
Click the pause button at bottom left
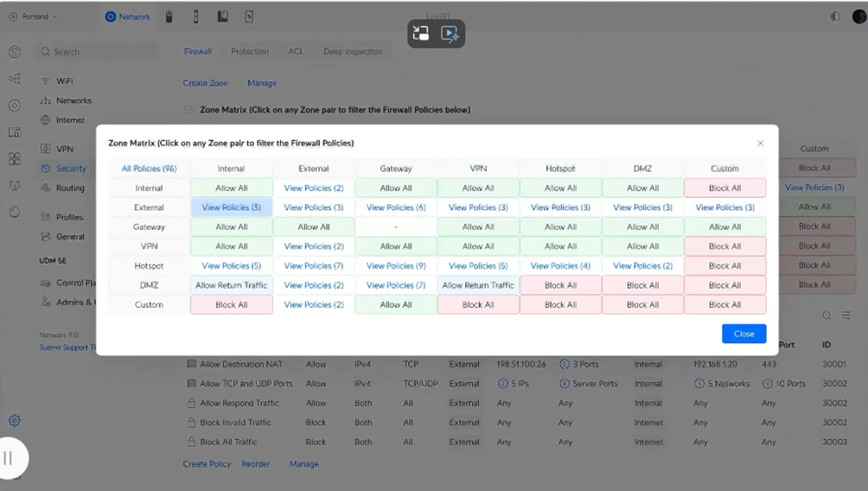(x=9, y=458)
